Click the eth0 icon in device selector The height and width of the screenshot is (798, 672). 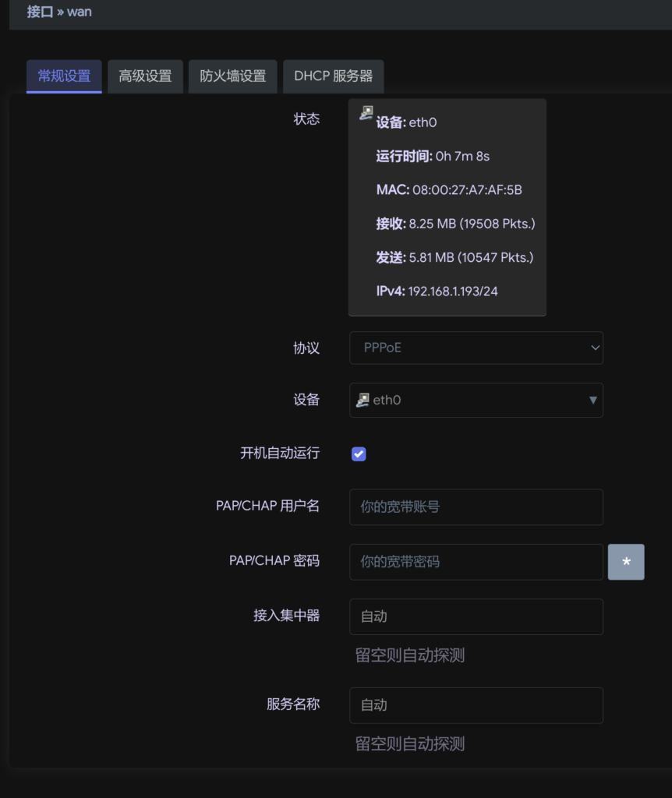(x=363, y=400)
